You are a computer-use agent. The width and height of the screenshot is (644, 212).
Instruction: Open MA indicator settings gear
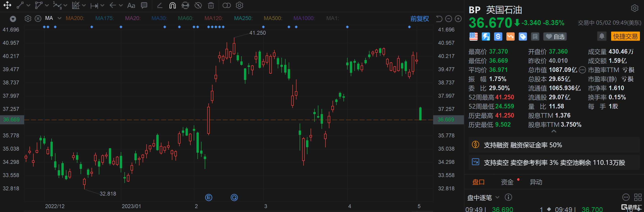(x=28, y=18)
